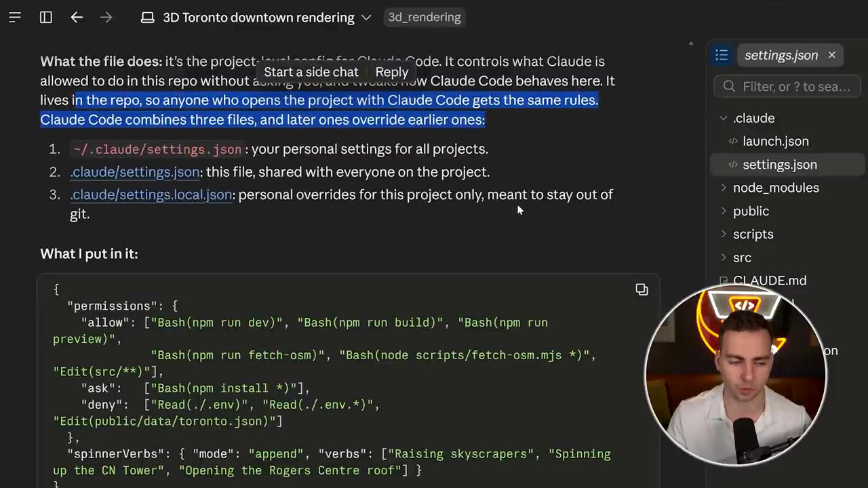Expand the scripts folder
The height and width of the screenshot is (488, 868).
pos(724,235)
